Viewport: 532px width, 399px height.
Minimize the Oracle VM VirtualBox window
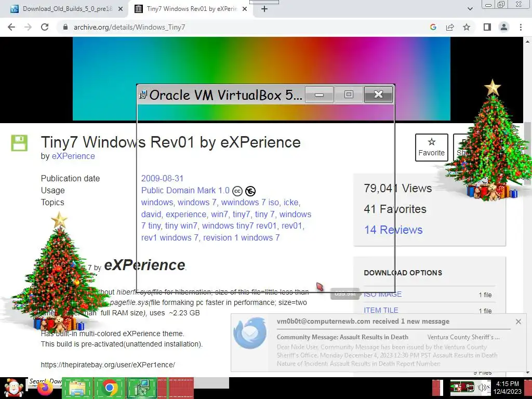(320, 95)
